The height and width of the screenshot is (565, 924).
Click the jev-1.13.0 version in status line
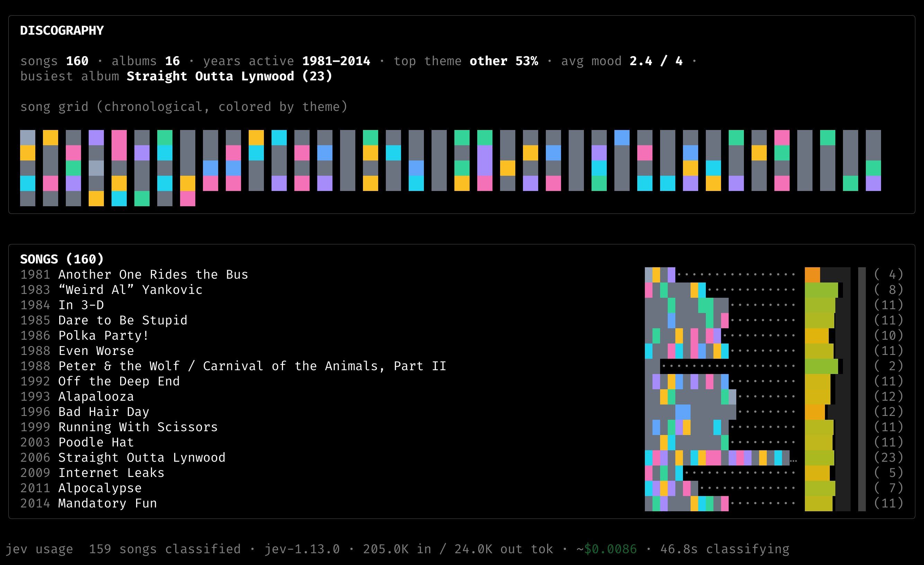pyautogui.click(x=302, y=549)
